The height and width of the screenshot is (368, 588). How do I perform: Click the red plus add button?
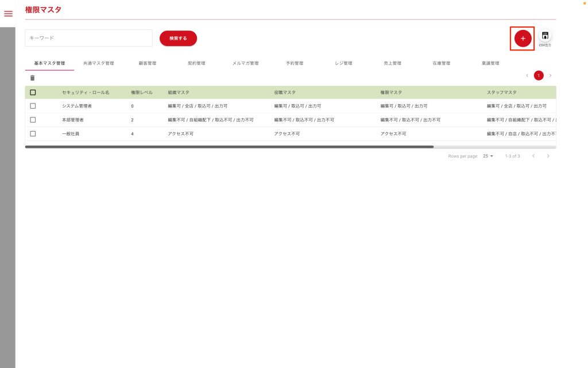tap(523, 38)
